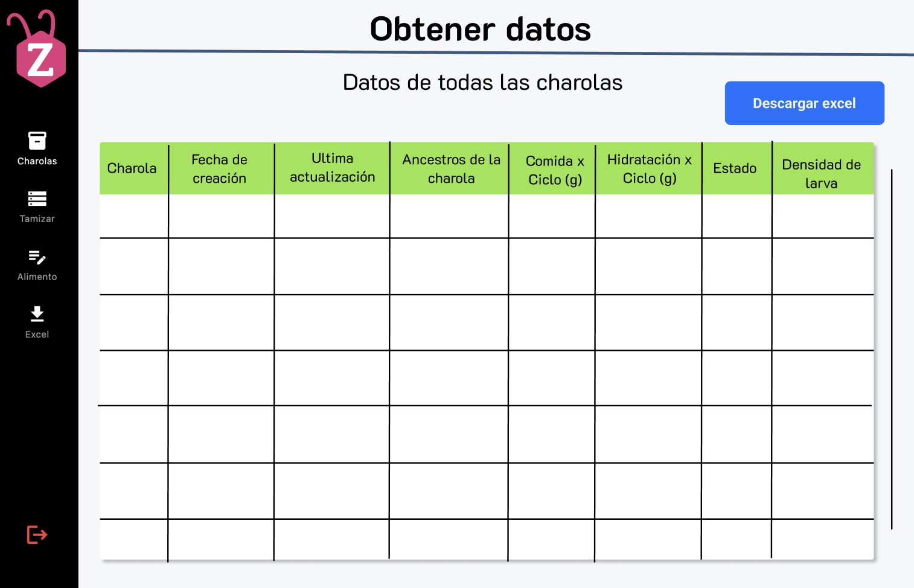Open the Alimento edit-list icon
This screenshot has height=588, width=914.
37,257
